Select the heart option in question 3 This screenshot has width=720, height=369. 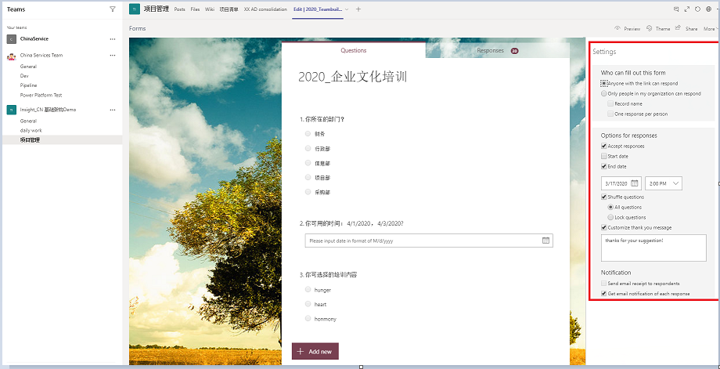pos(308,304)
